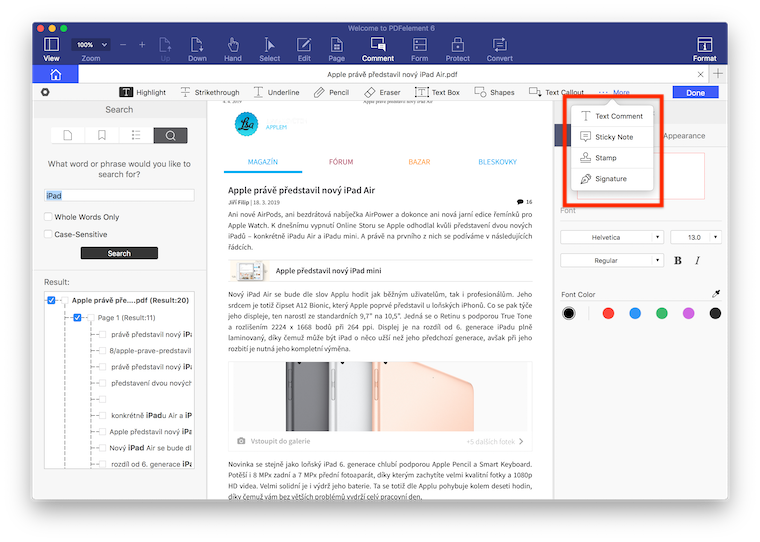760x542 pixels.
Task: Open the 13.0 font size dropdown
Action: click(x=696, y=237)
